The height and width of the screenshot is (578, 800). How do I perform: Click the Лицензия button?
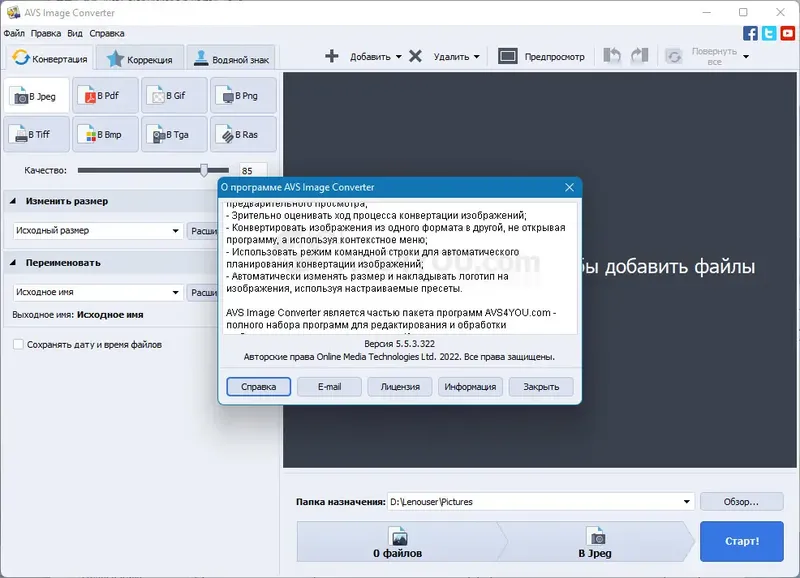(x=400, y=387)
